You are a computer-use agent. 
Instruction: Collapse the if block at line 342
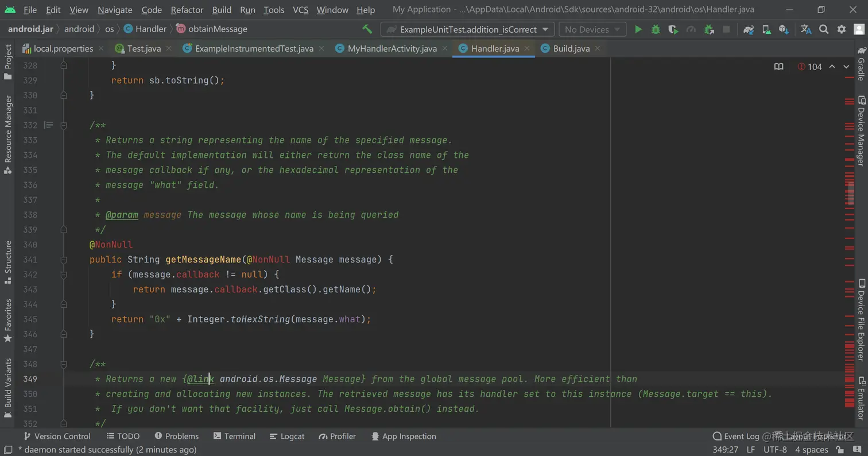pyautogui.click(x=64, y=275)
